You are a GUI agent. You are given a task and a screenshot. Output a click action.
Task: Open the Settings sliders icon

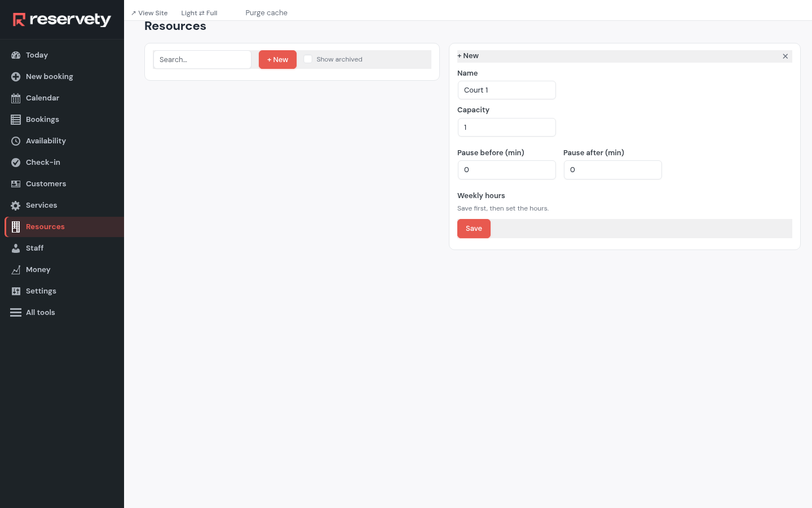pyautogui.click(x=16, y=291)
